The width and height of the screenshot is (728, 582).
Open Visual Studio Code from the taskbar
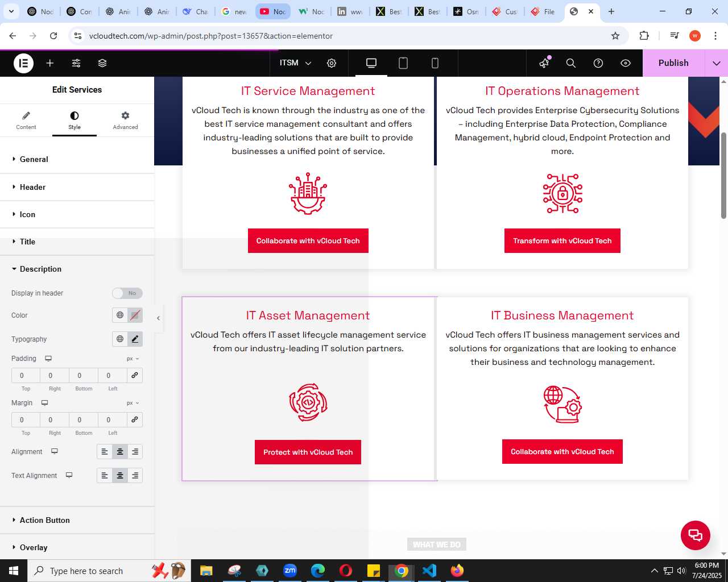429,571
